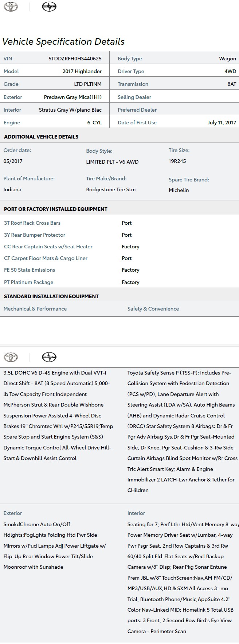
Task: Click the 3T Roof Rack Cross Bars entry
Action: pyautogui.click(x=32, y=223)
